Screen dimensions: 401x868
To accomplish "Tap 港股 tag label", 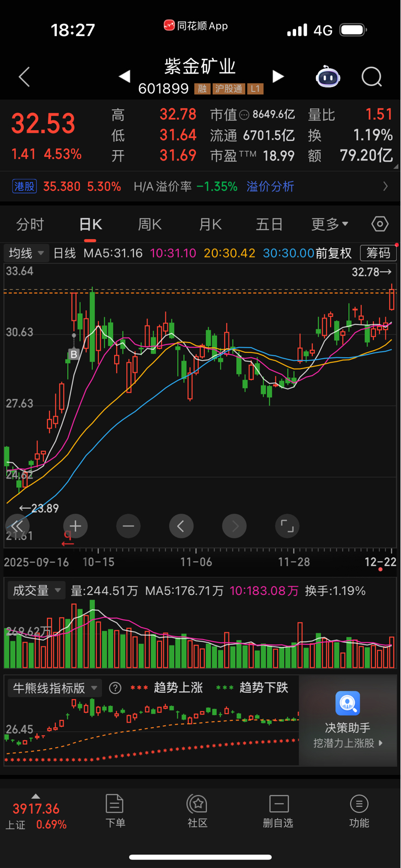I will tap(25, 187).
